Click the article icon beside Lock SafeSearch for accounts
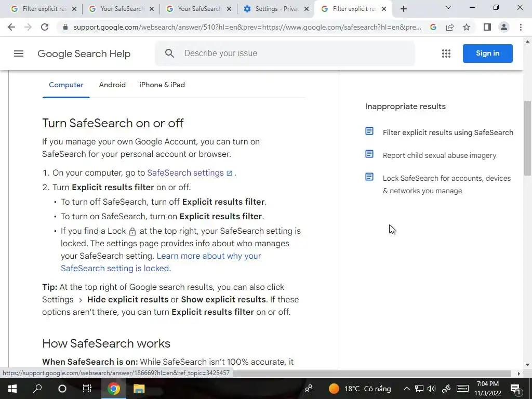 pos(369,177)
